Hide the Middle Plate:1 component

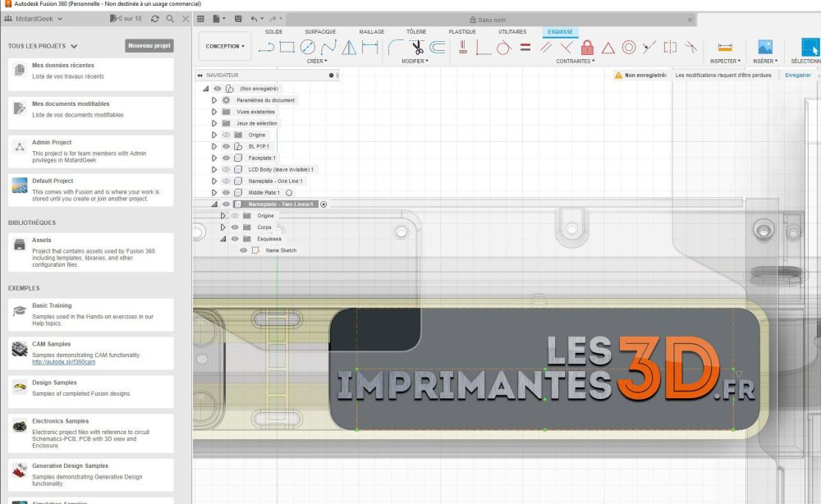point(227,193)
